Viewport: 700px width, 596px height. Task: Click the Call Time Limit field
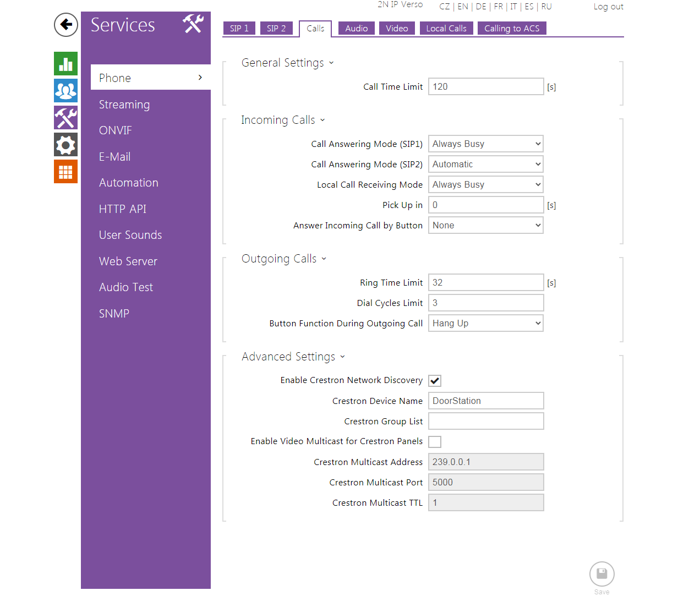pos(485,86)
